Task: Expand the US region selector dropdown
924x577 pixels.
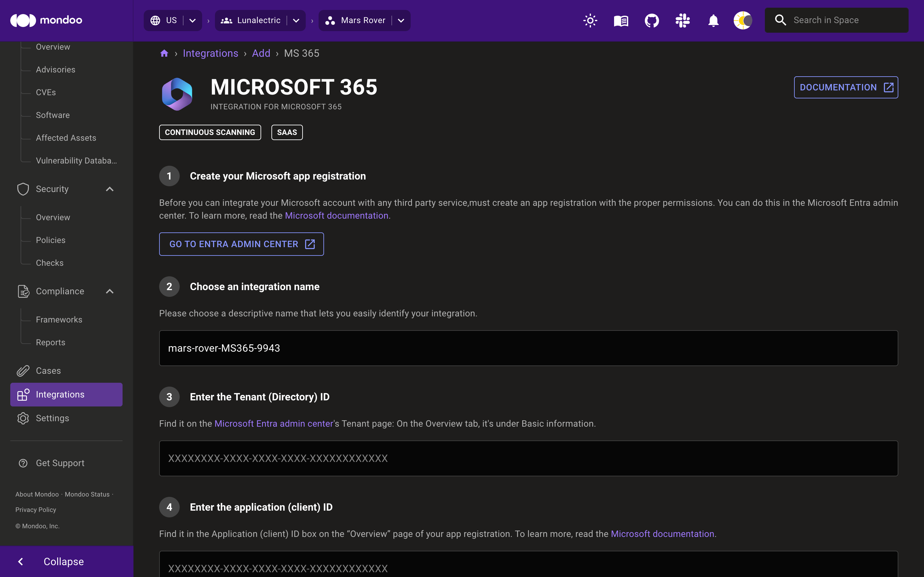Action: [193, 20]
